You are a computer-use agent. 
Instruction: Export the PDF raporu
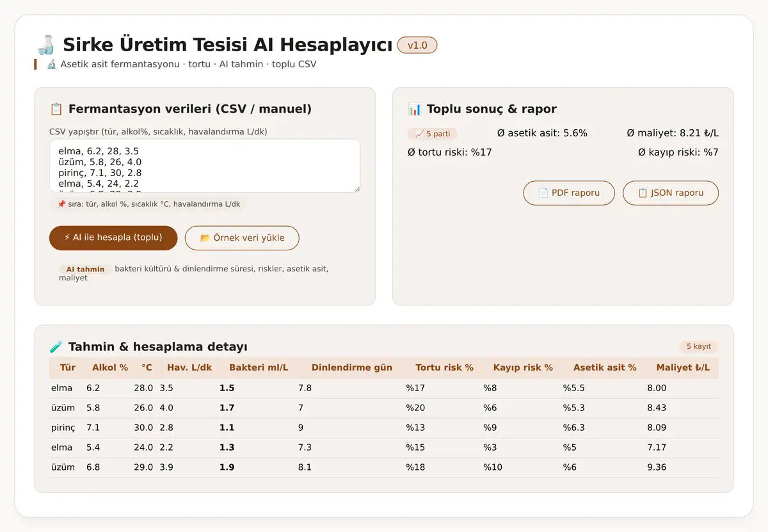click(569, 193)
